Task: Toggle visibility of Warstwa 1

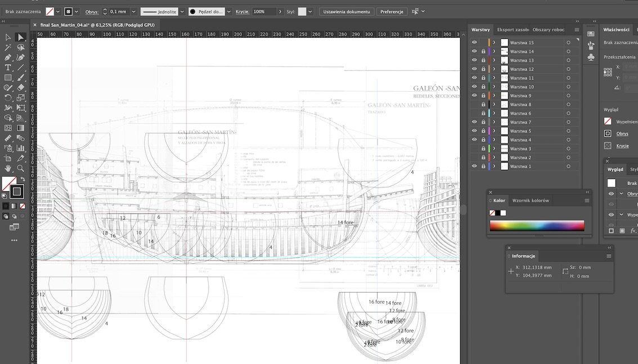Action: [474, 167]
